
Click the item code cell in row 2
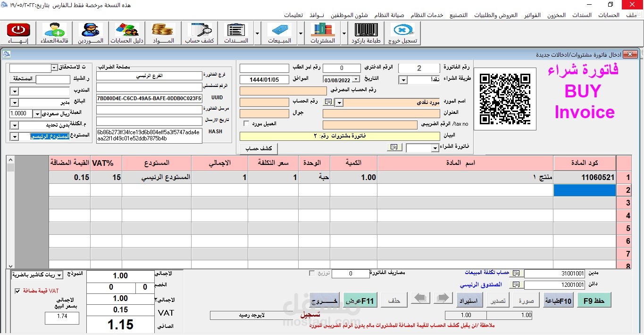click(584, 190)
